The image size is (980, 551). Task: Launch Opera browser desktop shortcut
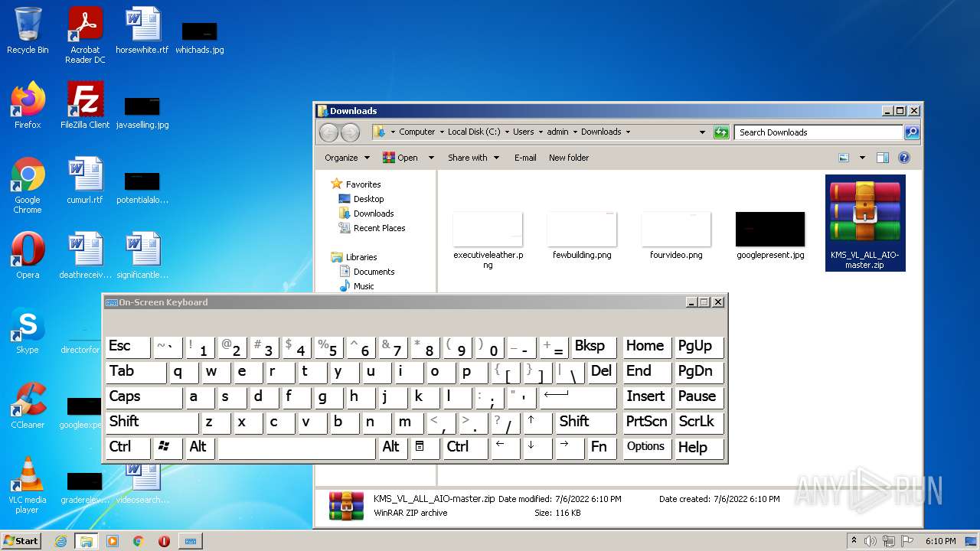pos(28,256)
